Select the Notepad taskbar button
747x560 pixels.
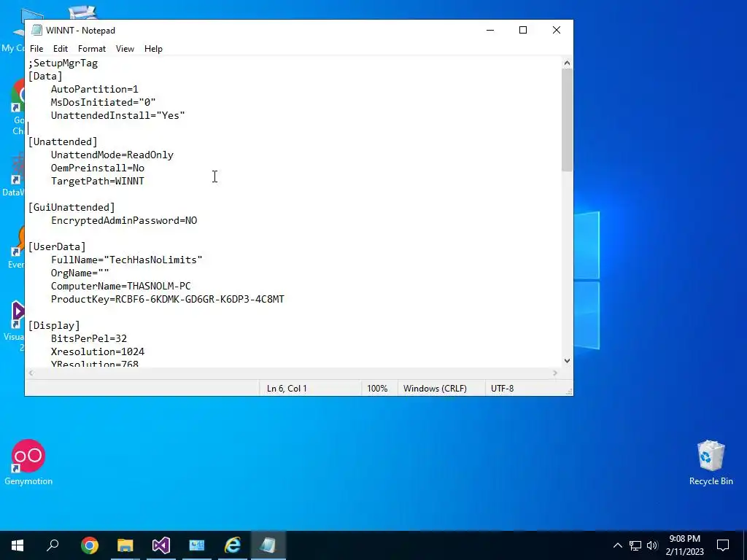268,545
